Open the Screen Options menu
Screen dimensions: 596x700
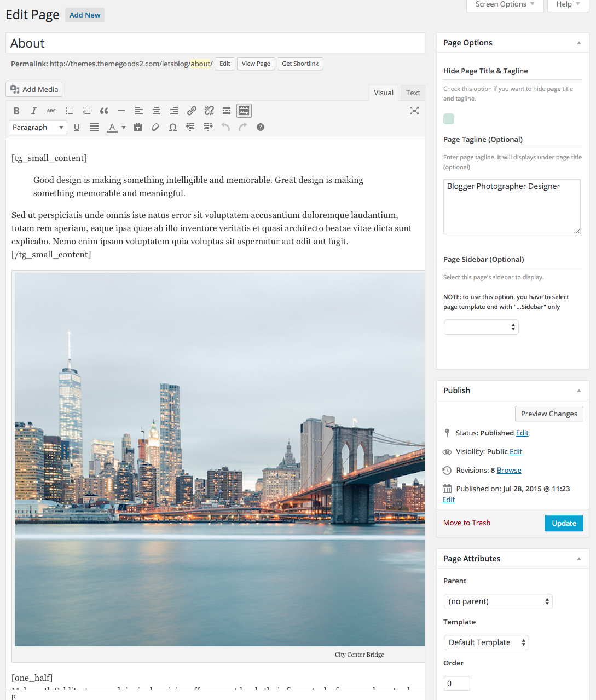[504, 5]
